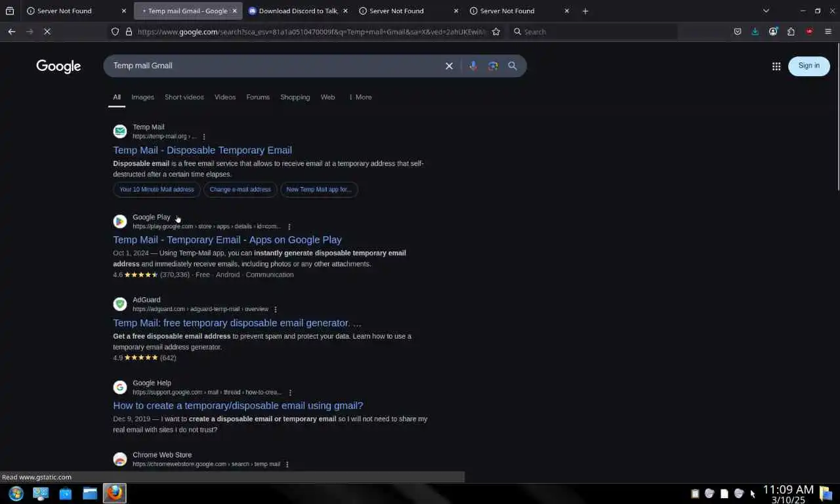Click the magnifier search icon in Google box
840x504 pixels.
pyautogui.click(x=513, y=66)
